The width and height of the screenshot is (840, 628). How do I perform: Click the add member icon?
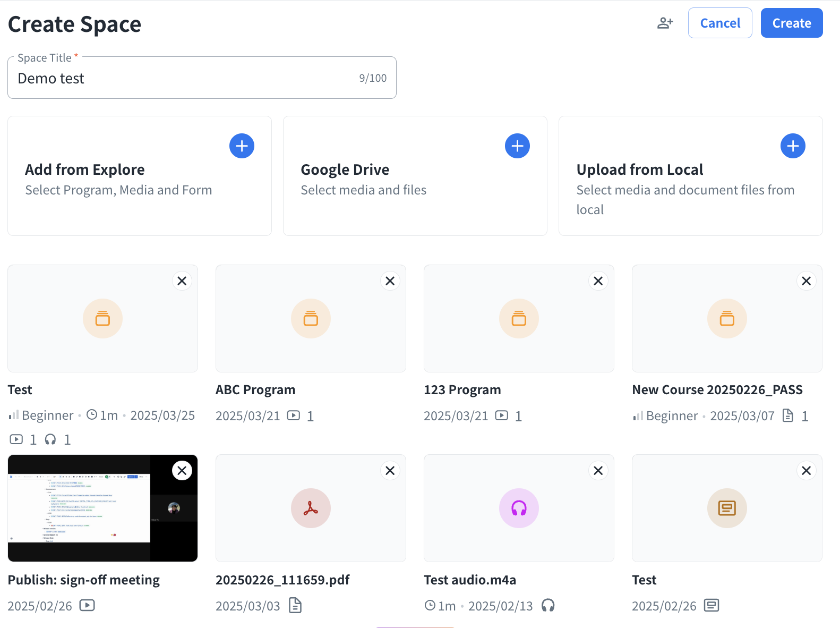[665, 23]
